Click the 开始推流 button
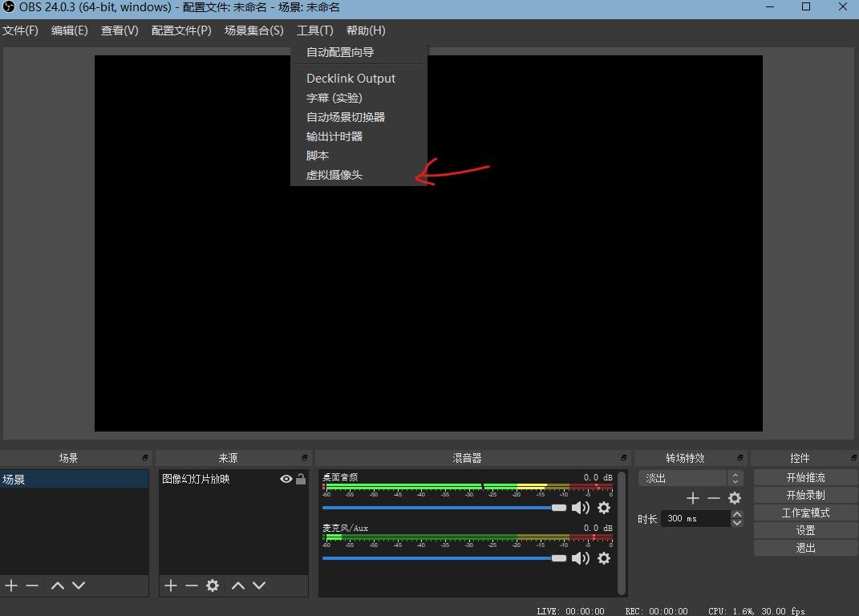 click(x=805, y=477)
